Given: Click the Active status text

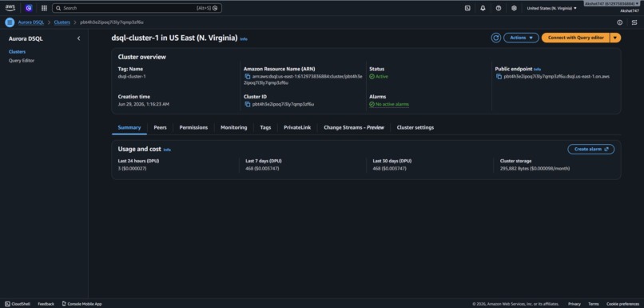Looking at the screenshot, I should (382, 77).
